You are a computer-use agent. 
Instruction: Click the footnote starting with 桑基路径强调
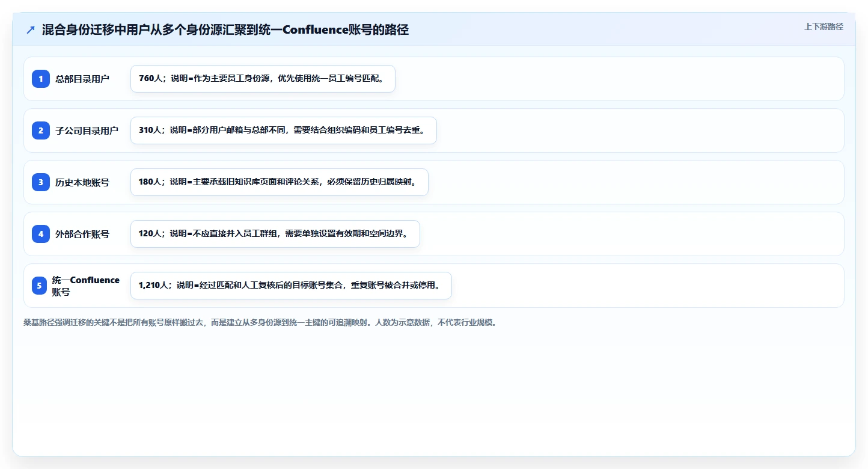pos(260,323)
